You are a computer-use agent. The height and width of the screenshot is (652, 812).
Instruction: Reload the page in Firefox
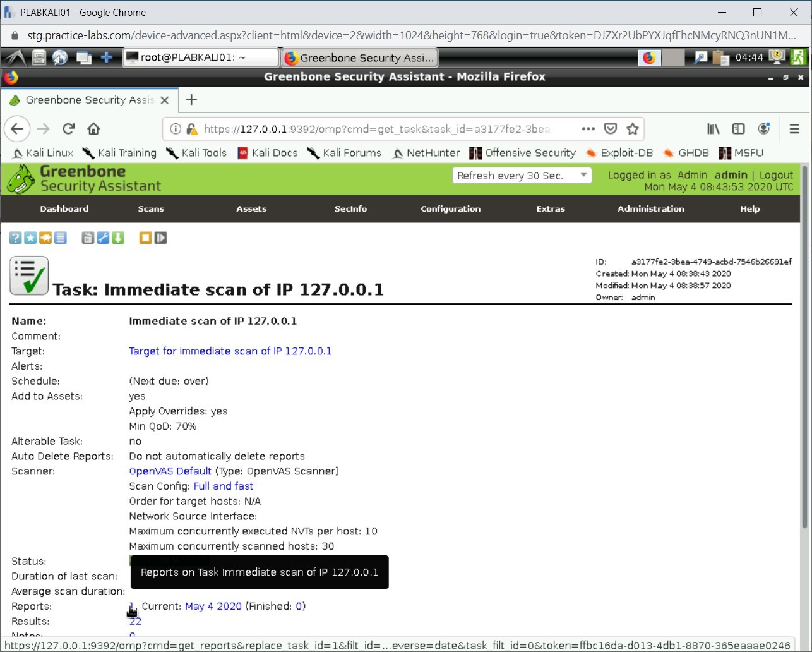tap(69, 129)
